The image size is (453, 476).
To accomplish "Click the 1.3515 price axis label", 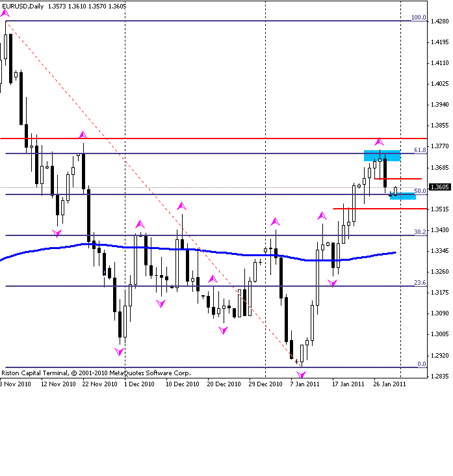I will coord(439,209).
